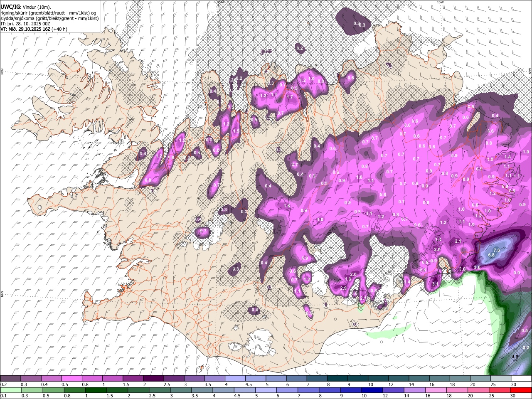The image size is (532, 399).
Task: Click the 0.1 label on the lower scale
Action: coord(3,396)
